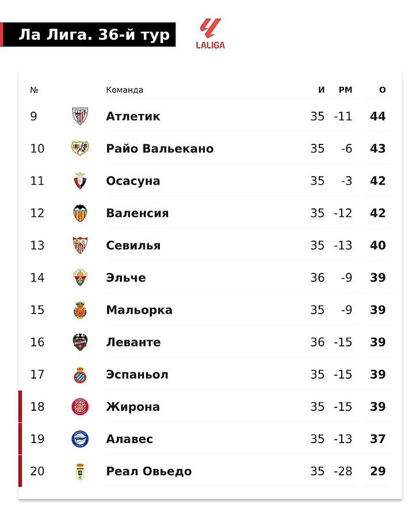Image resolution: width=420 pixels, height=511 pixels.
Task: Sort by the РМ column header
Action: (x=345, y=90)
